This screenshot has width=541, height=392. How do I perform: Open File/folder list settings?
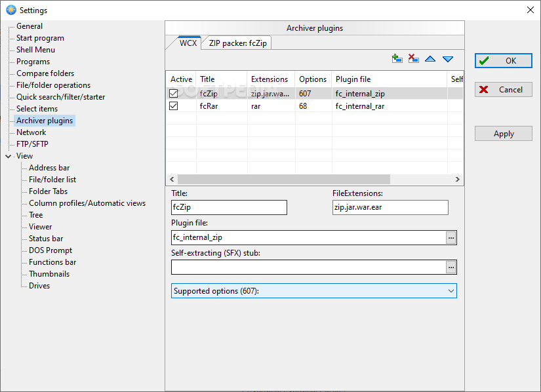tap(52, 180)
